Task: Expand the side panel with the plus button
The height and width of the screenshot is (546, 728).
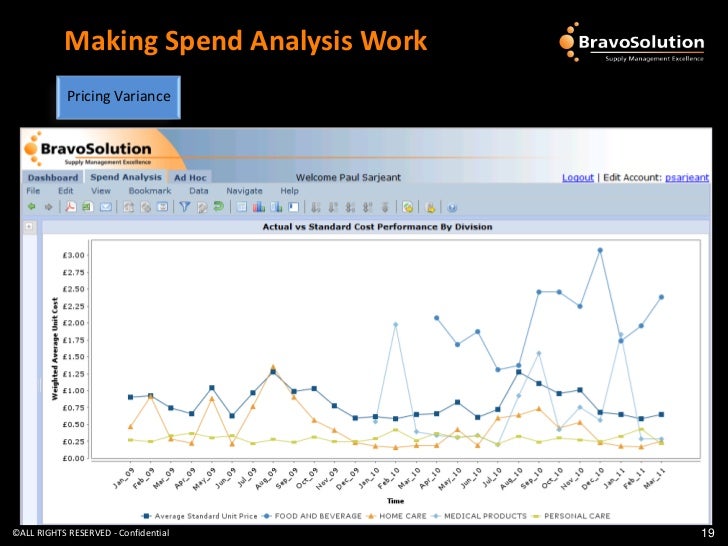Action: (29, 227)
